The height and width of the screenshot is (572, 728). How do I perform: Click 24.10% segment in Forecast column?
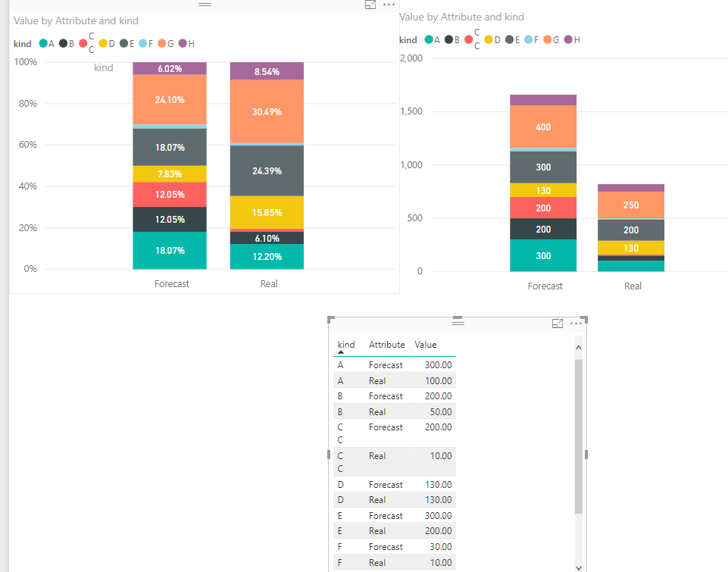point(170,99)
